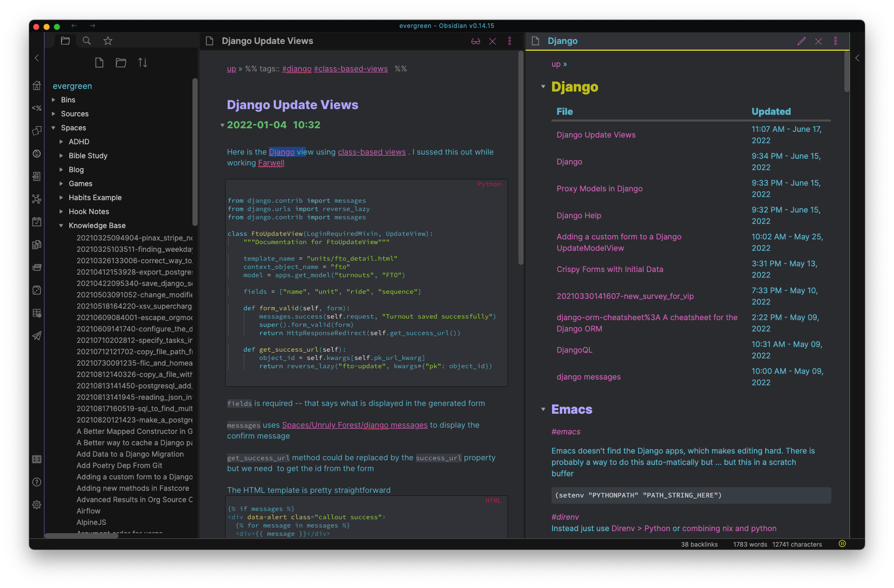Click the Templater <% ribbon icon

point(37,108)
